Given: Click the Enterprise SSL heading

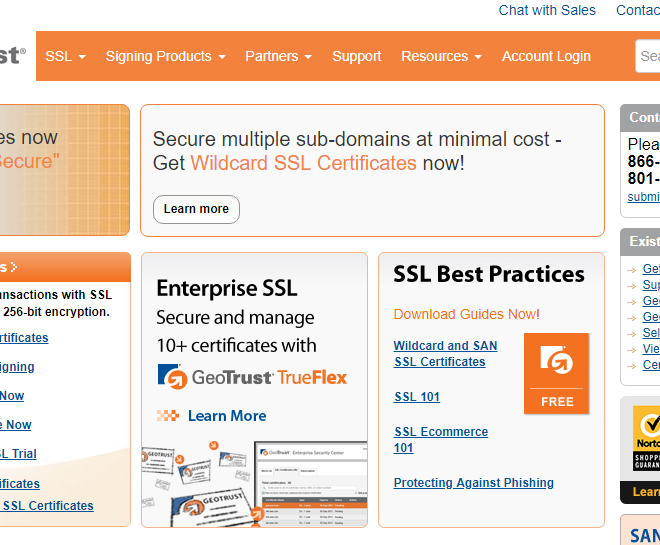Looking at the screenshot, I should [x=227, y=288].
